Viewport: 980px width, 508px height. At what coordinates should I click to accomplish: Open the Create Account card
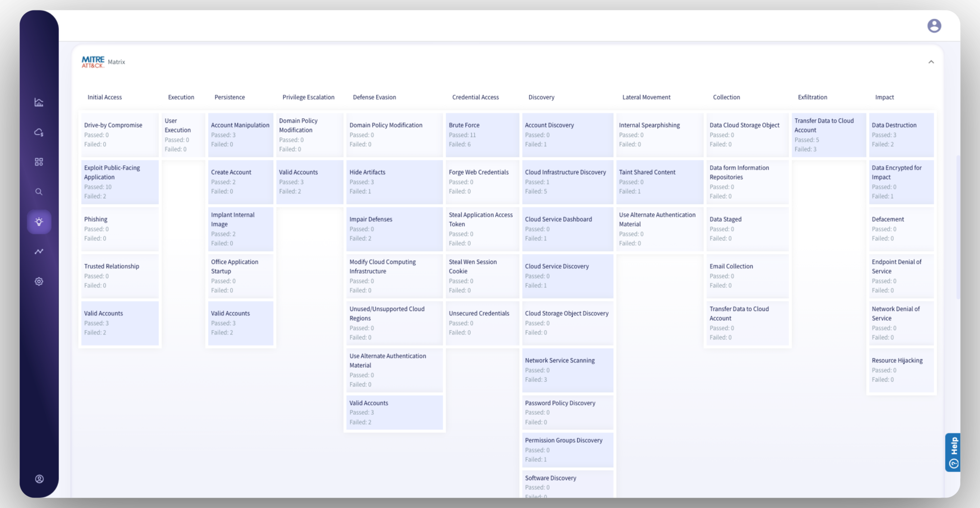(241, 182)
